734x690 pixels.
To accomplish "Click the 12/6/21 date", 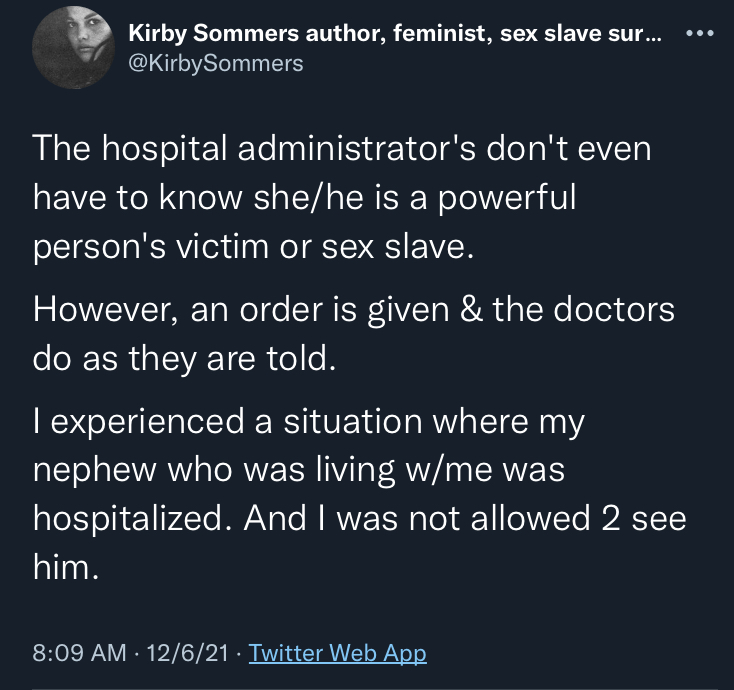I will point(188,653).
